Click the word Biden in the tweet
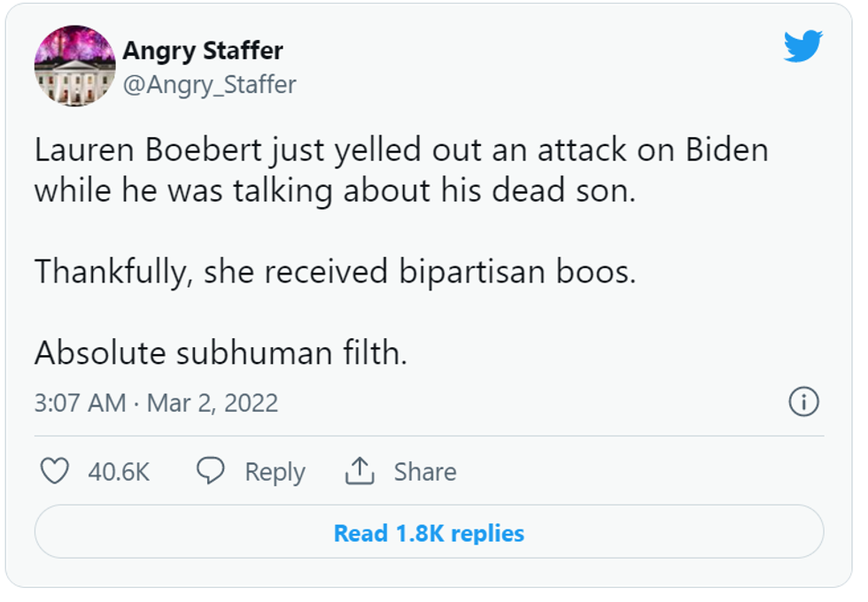 [x=726, y=150]
